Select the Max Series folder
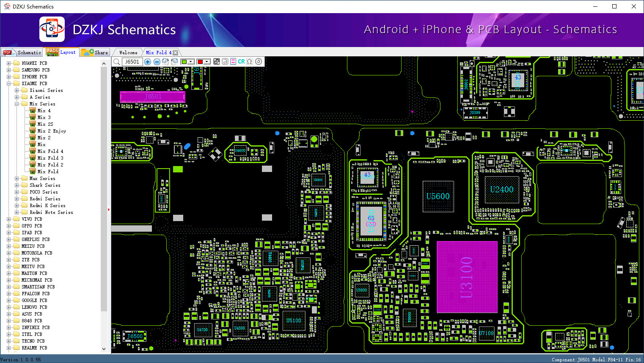Image resolution: width=644 pixels, height=363 pixels. (42, 178)
